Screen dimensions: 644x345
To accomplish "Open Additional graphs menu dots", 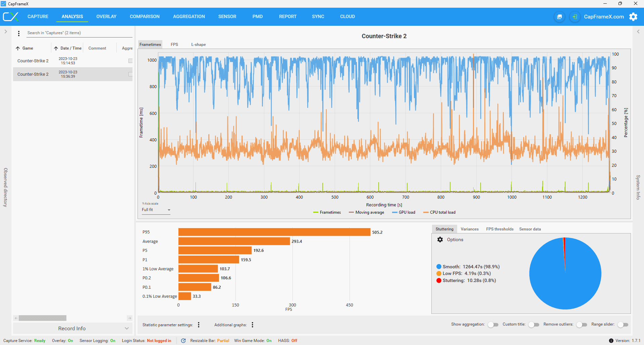I will (x=252, y=325).
